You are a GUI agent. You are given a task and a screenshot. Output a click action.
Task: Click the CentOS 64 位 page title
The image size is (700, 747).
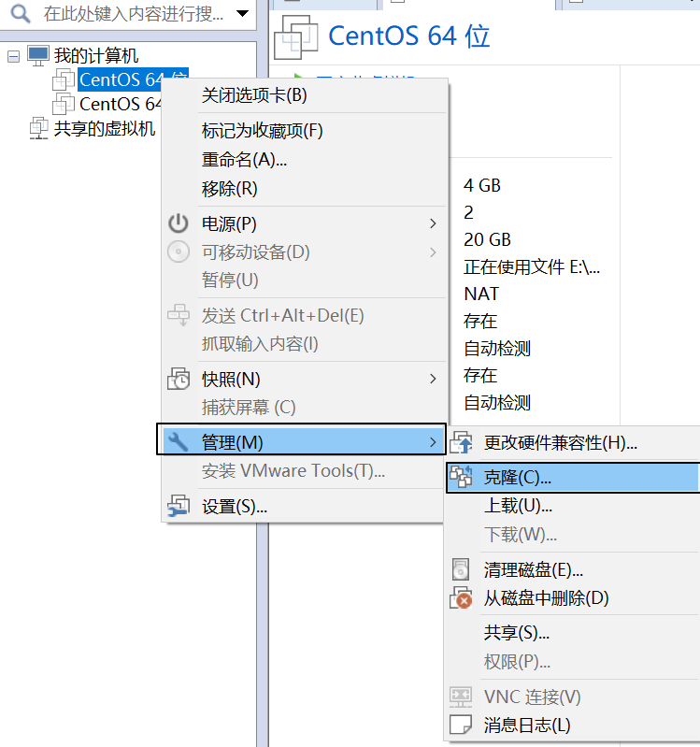(x=409, y=36)
